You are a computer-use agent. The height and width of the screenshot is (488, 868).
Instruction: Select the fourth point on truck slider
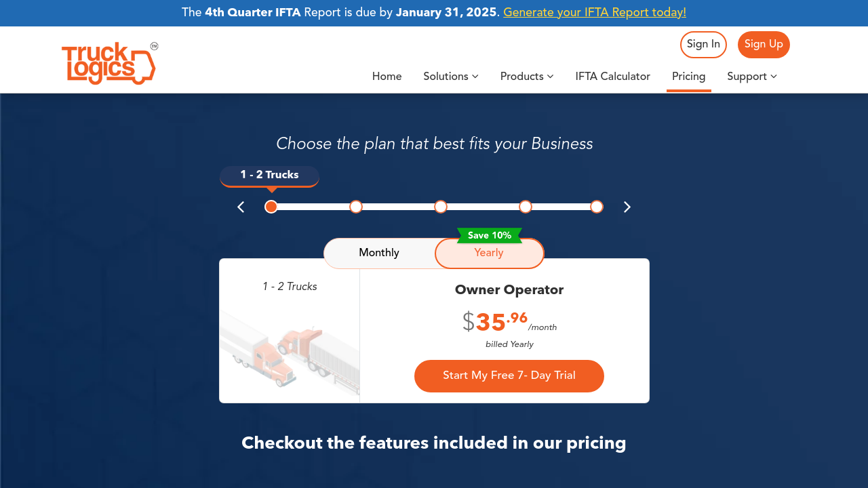526,207
